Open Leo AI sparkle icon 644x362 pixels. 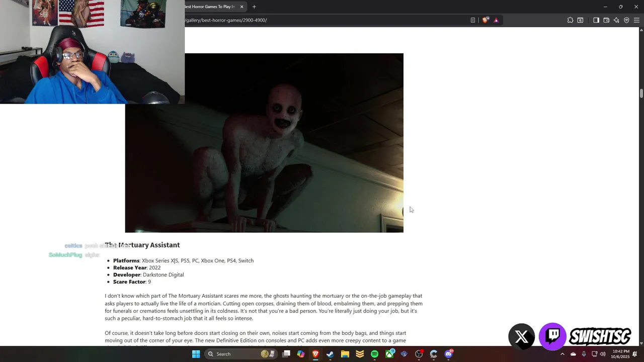point(616,20)
